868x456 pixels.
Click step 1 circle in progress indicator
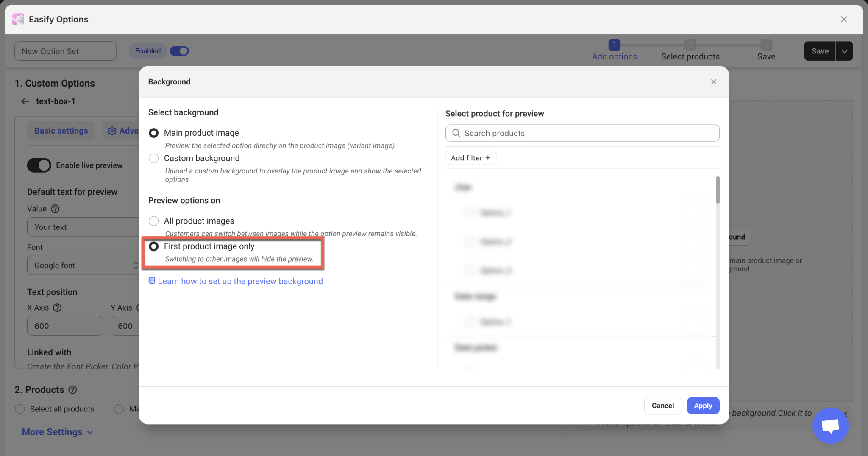click(x=614, y=45)
